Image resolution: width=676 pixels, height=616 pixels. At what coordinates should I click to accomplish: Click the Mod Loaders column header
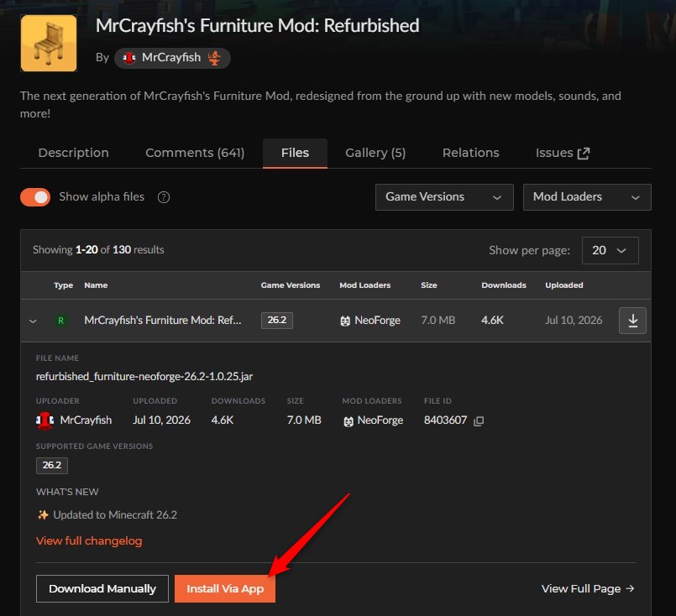(x=364, y=285)
